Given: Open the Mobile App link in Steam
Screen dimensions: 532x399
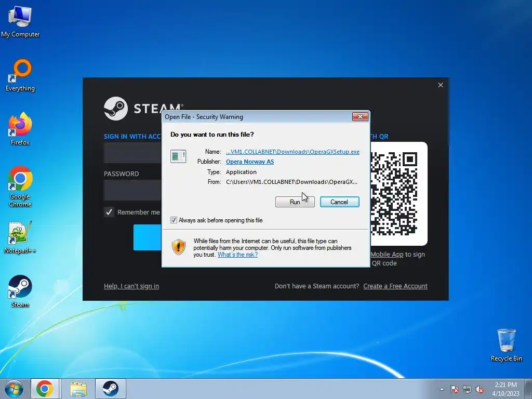Looking at the screenshot, I should tap(387, 255).
